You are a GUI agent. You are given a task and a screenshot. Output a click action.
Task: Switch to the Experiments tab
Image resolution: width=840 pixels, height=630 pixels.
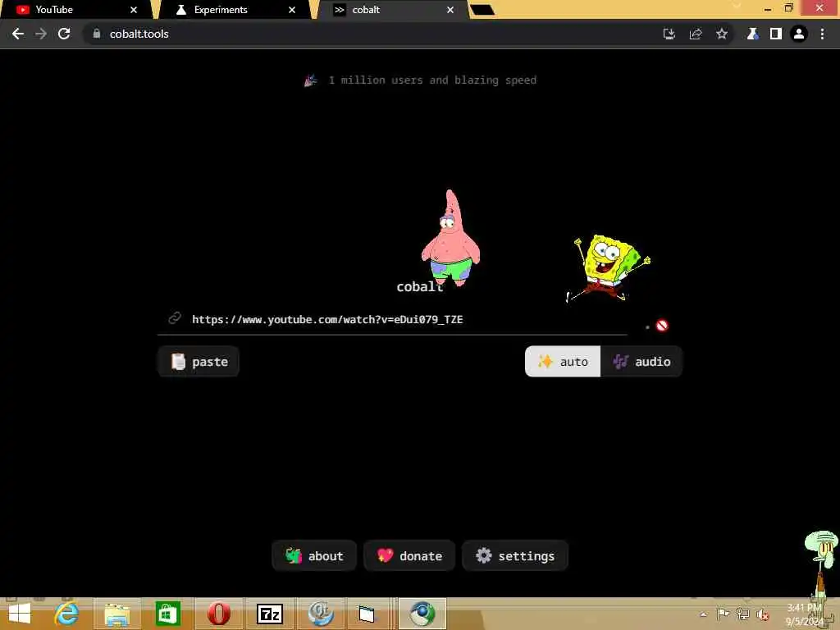pyautogui.click(x=235, y=10)
